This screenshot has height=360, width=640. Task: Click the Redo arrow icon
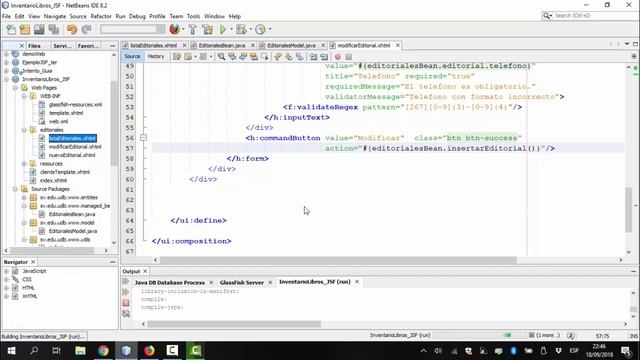tap(86, 29)
